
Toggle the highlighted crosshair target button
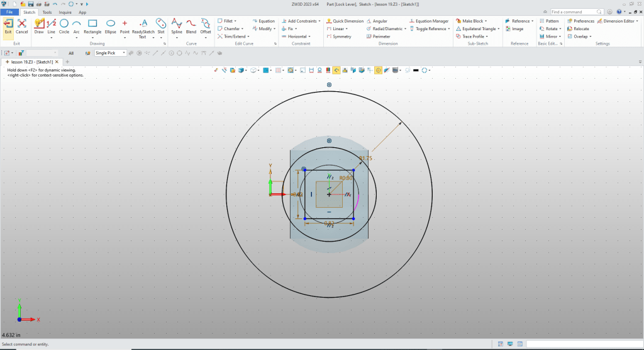tap(379, 70)
